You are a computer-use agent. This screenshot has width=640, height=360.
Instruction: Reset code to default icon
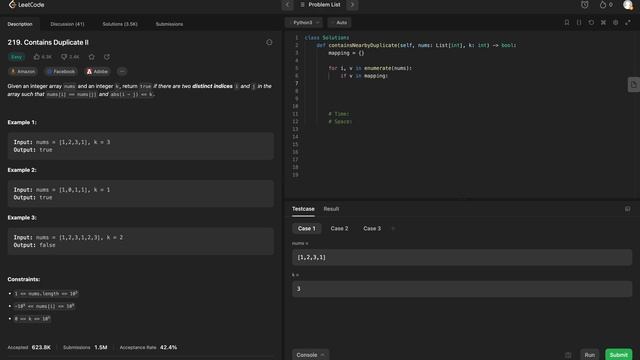[x=591, y=22]
